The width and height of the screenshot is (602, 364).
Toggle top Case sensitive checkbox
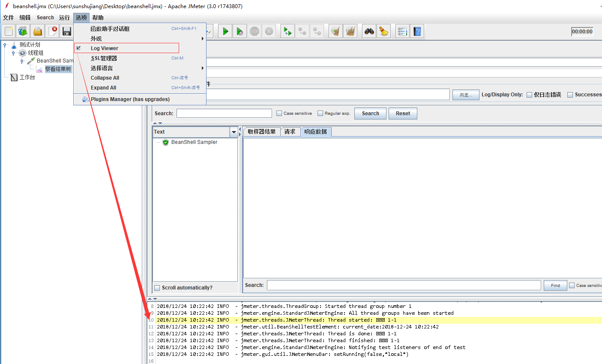click(279, 113)
